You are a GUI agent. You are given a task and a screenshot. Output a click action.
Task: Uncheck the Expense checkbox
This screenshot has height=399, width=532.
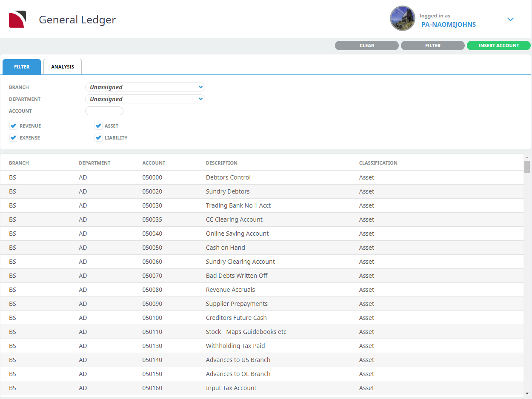(14, 138)
